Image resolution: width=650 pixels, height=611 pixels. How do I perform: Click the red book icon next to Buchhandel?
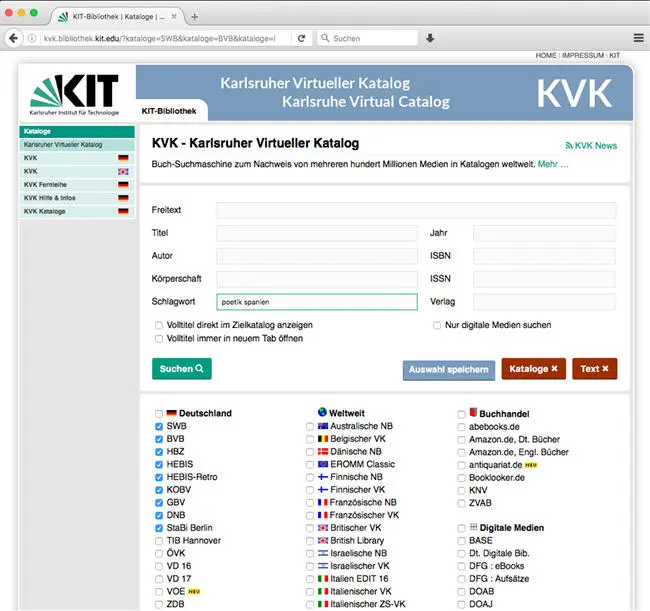(473, 412)
